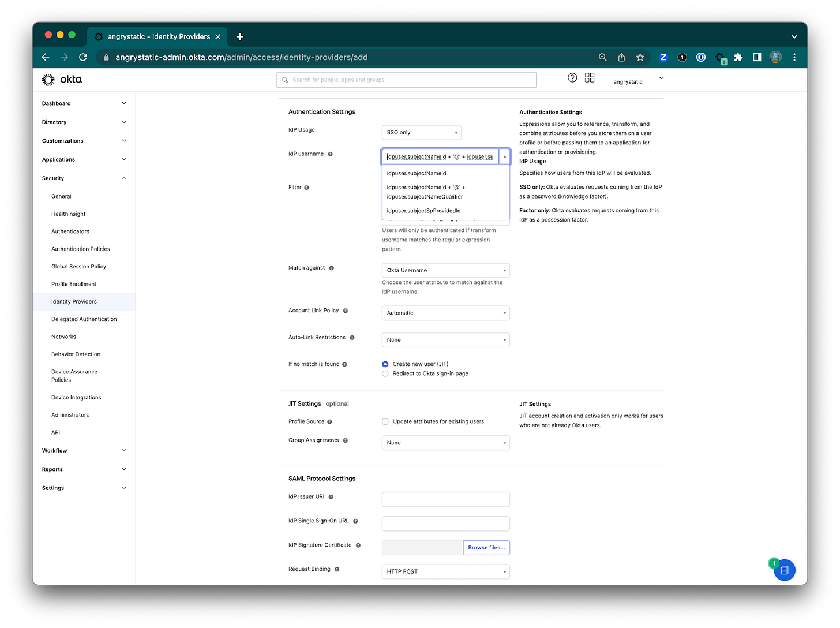Open the support chat bubble with notification badge
Screen dimensions: 840x628
pyautogui.click(x=784, y=570)
